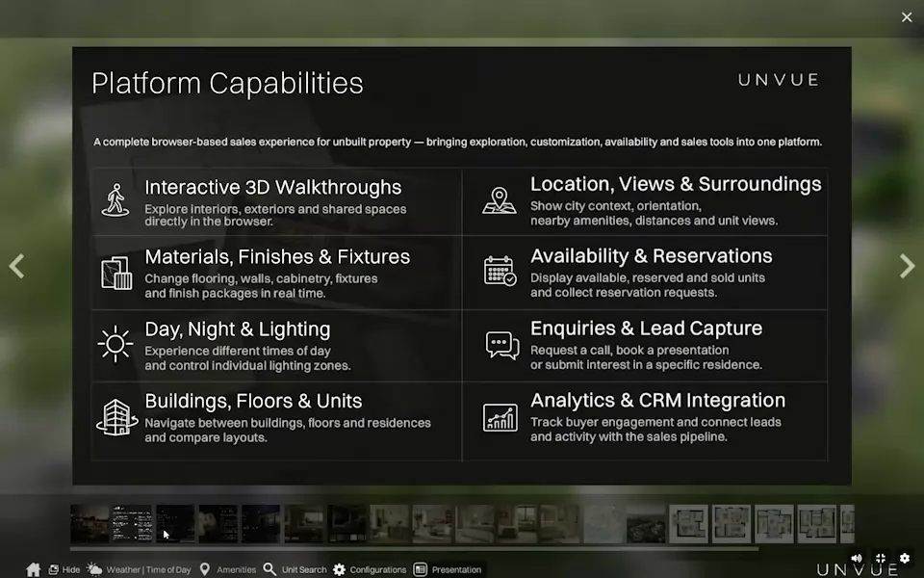924x578 pixels.
Task: Open the Amenities map pin option
Action: pos(228,569)
